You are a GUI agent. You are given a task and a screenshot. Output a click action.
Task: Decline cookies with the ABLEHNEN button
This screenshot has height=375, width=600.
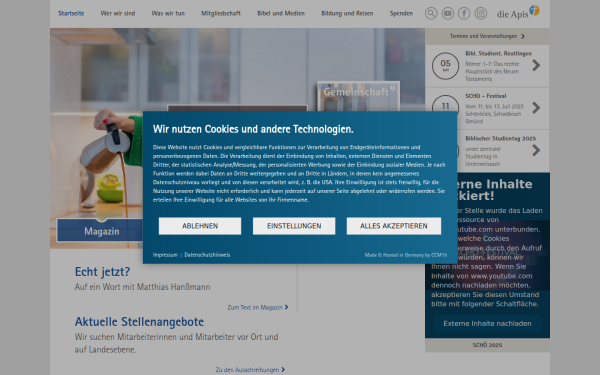tap(200, 226)
